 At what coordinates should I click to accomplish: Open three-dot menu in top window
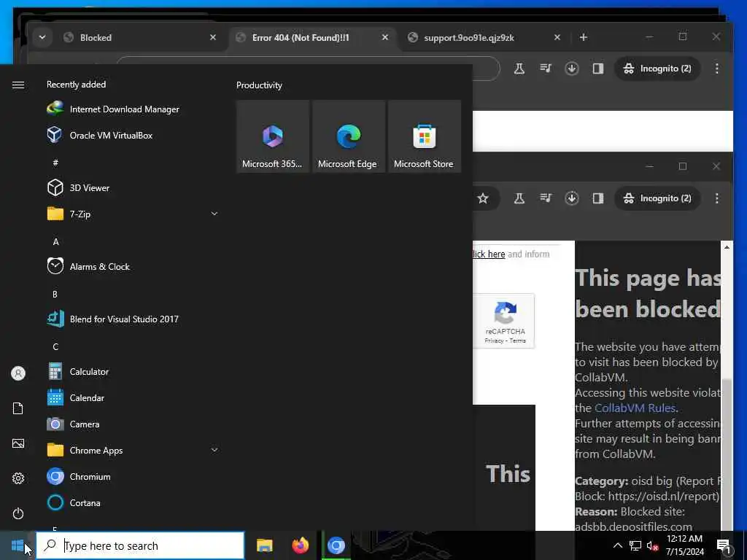coord(717,69)
